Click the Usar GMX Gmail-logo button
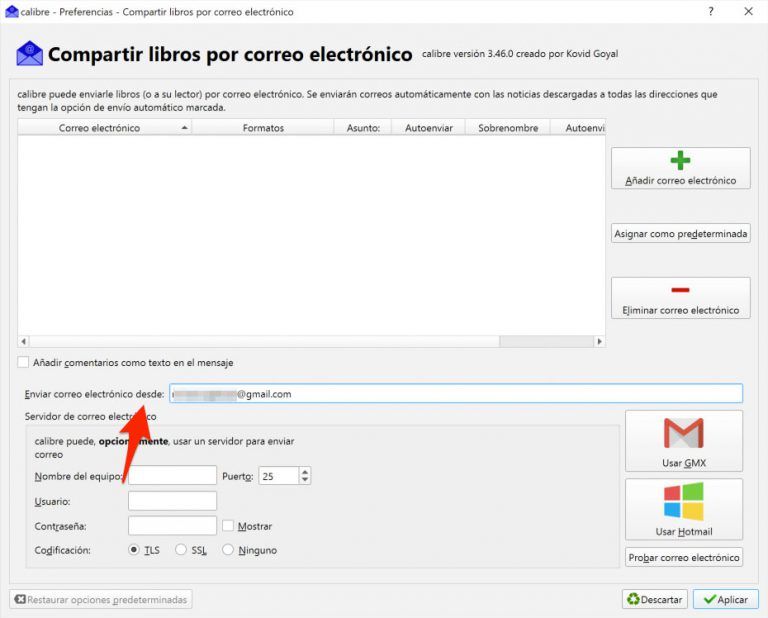The width and height of the screenshot is (768, 618). [684, 441]
